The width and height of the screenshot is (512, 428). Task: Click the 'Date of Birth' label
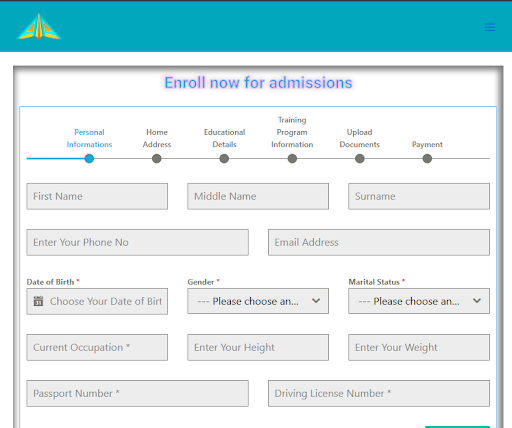coord(50,282)
